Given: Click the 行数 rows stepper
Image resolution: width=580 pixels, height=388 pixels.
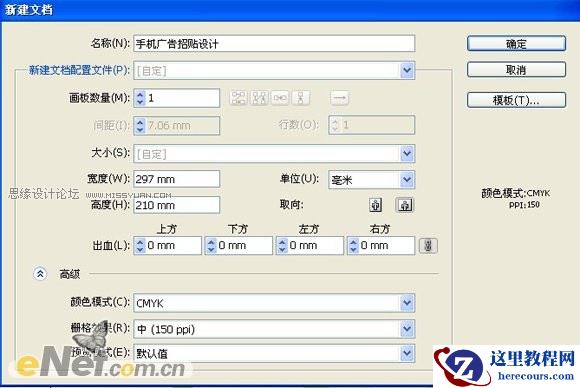Looking at the screenshot, I should 335,125.
